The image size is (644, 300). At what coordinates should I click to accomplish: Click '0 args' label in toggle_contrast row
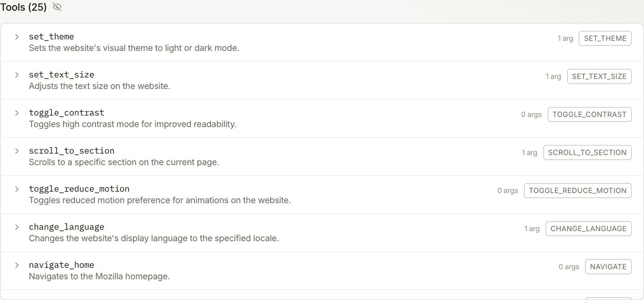click(x=531, y=115)
